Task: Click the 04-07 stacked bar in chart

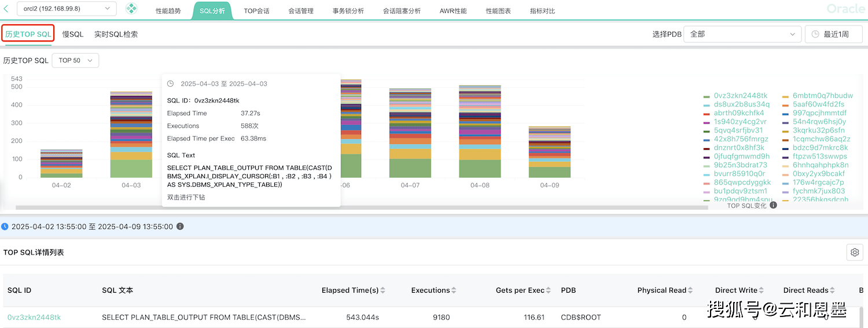Action: 410,133
